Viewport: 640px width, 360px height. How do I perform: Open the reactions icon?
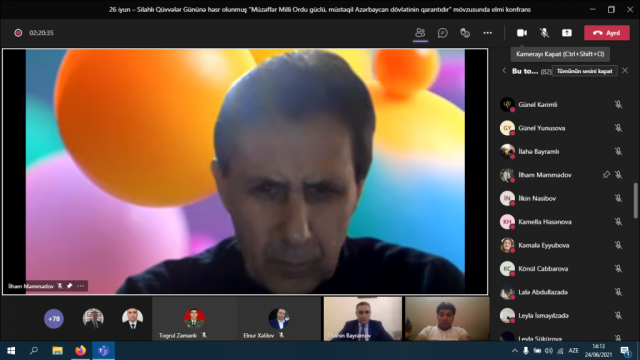click(x=465, y=33)
